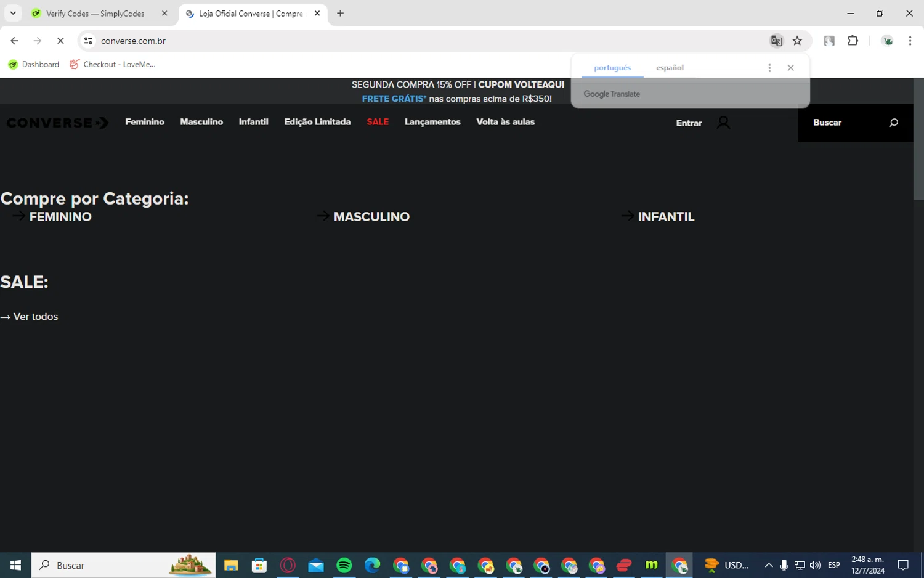Click the microphone icon in system tray
This screenshot has height=578, width=924.
click(x=784, y=565)
